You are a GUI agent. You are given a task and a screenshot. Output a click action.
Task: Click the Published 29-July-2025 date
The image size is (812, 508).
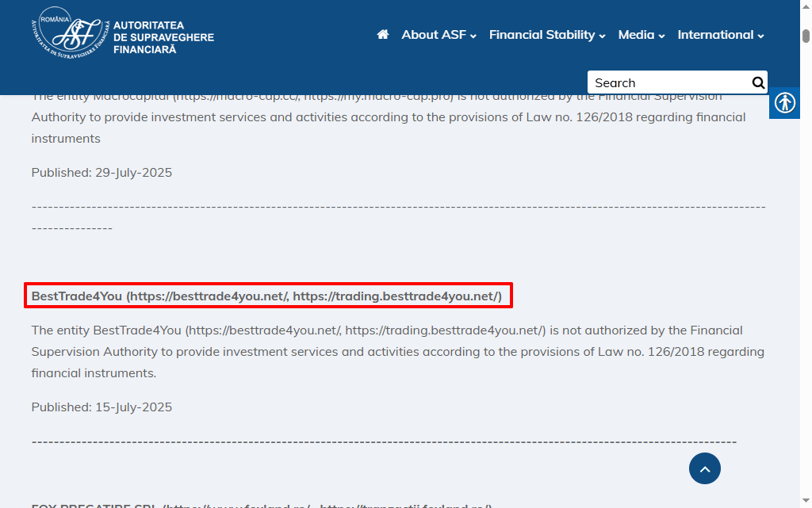tap(101, 173)
